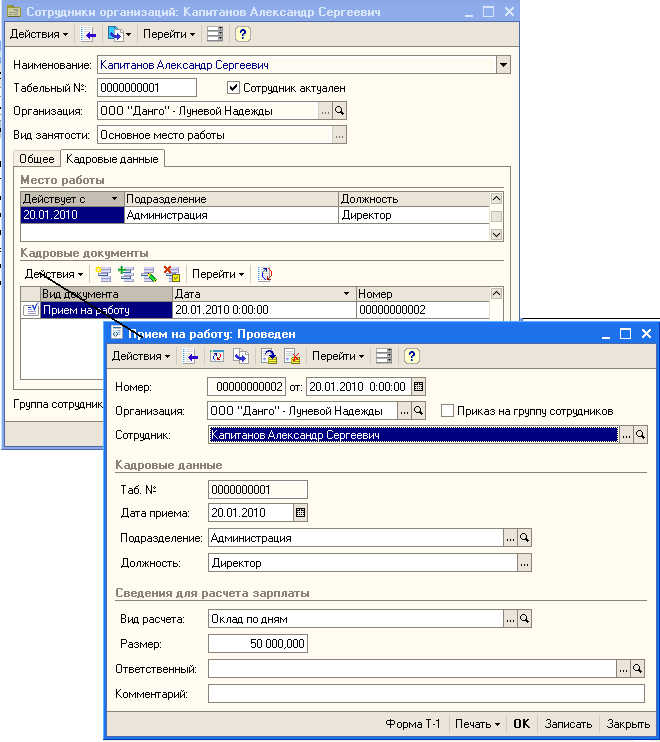Toggle the Сотрудник актуален checkbox

click(x=234, y=88)
